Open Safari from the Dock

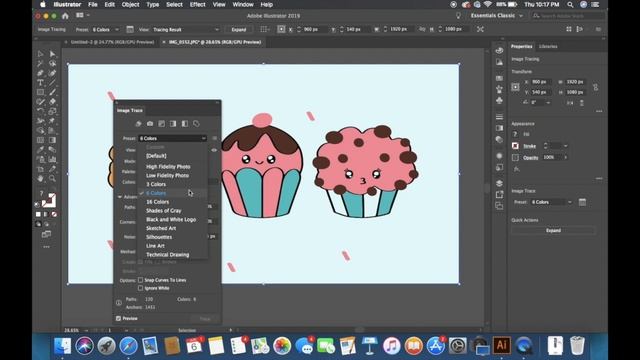(x=128, y=346)
